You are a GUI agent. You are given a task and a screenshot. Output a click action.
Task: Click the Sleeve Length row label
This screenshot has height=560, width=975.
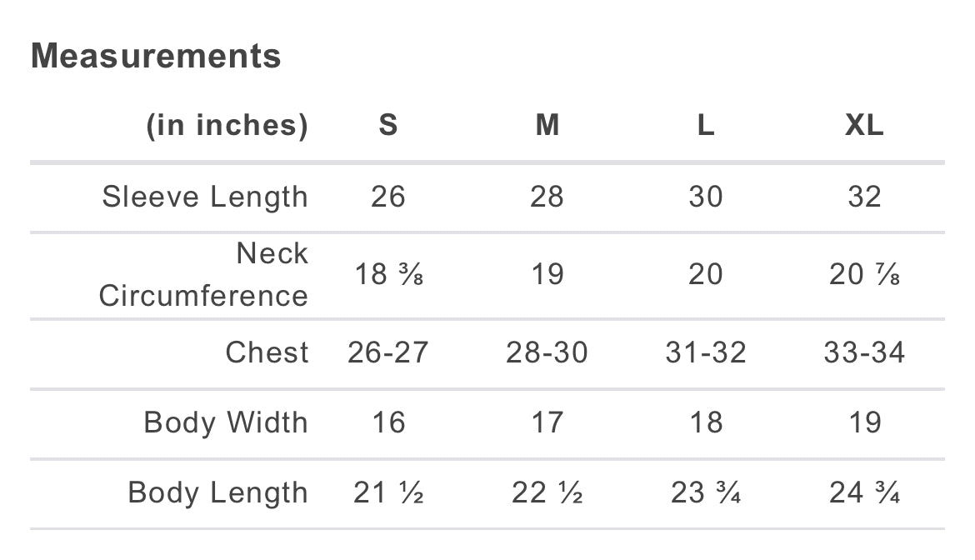[205, 197]
